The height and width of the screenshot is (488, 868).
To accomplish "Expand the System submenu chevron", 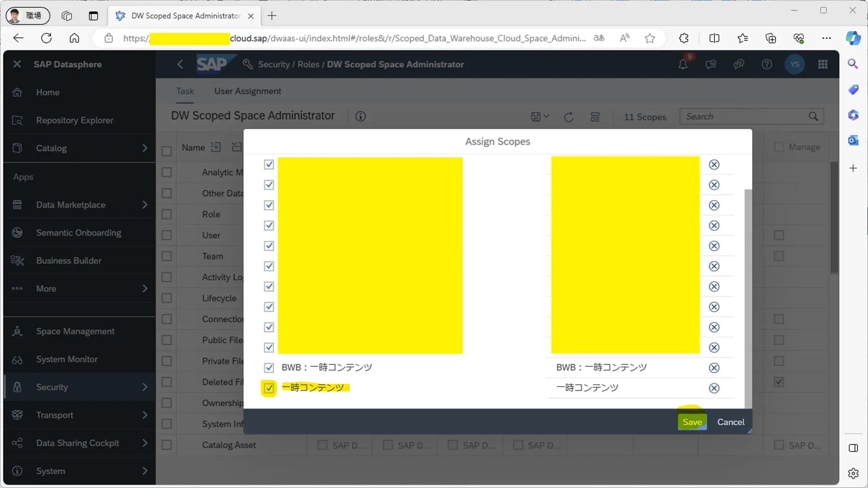I will tap(145, 471).
